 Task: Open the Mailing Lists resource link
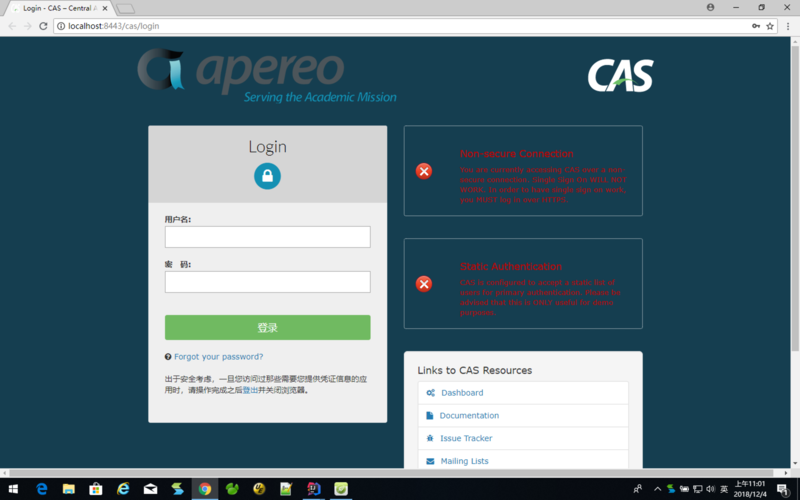(x=464, y=461)
